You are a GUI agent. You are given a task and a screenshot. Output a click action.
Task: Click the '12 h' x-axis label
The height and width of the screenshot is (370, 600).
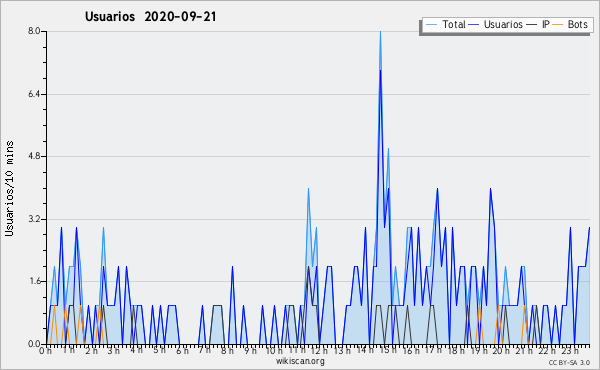(x=319, y=351)
